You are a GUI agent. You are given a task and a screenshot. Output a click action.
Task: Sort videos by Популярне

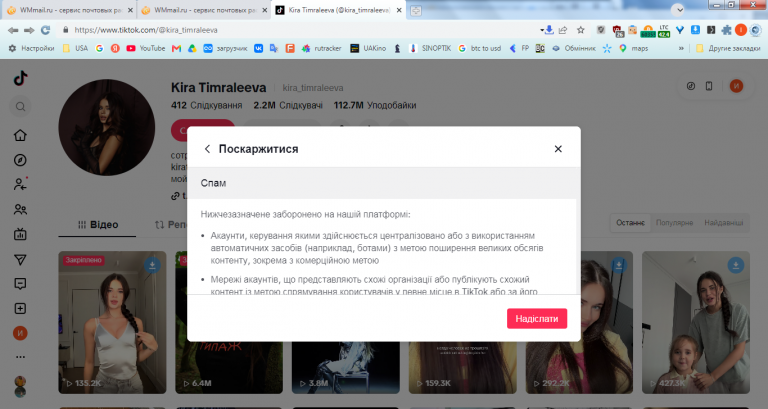tap(674, 223)
